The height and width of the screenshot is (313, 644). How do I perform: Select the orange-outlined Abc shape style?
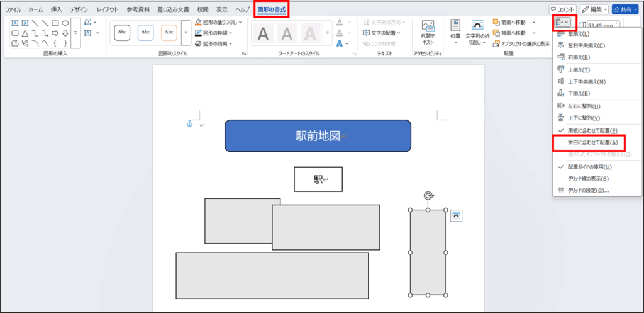point(169,31)
